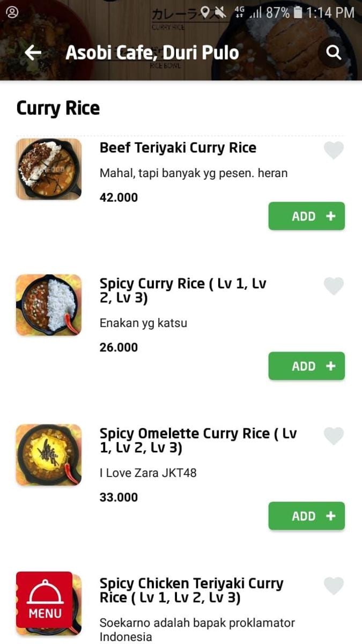Screen dimensions: 362x644
Task: Toggle favorite on Spicy Chicken Teriyaki Curry Rice
Action: pyautogui.click(x=334, y=586)
